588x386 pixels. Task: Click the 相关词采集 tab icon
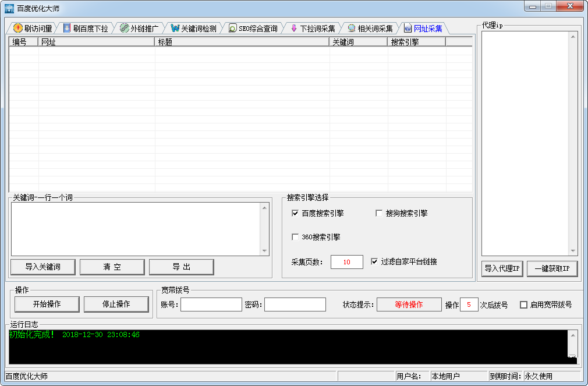point(352,28)
